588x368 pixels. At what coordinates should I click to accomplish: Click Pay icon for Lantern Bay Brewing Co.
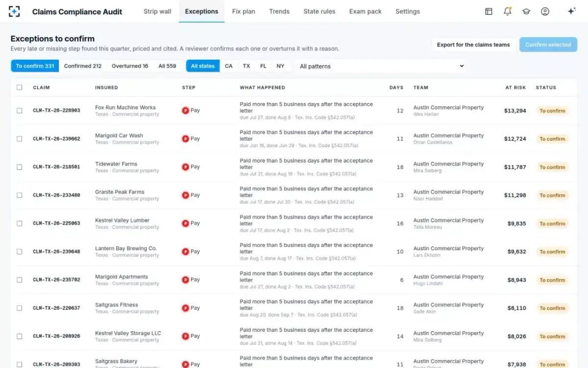pyautogui.click(x=185, y=252)
